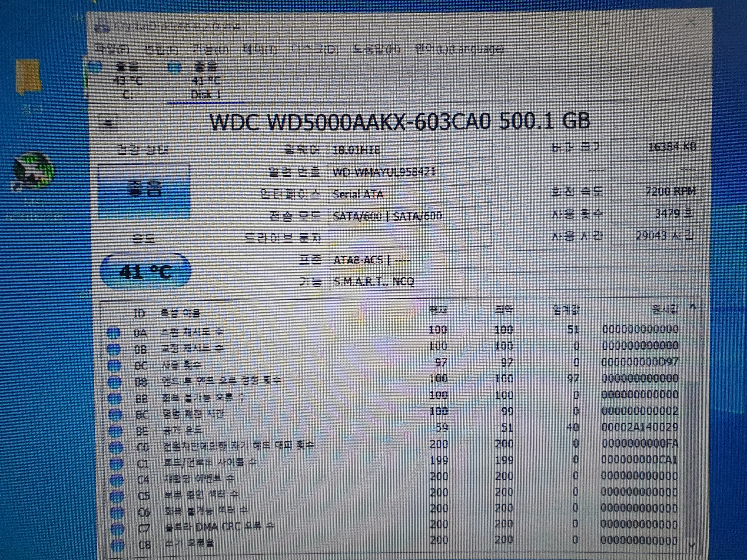The height and width of the screenshot is (560, 747).
Task: Click raw value 000000000CA1
Action: pos(639,459)
